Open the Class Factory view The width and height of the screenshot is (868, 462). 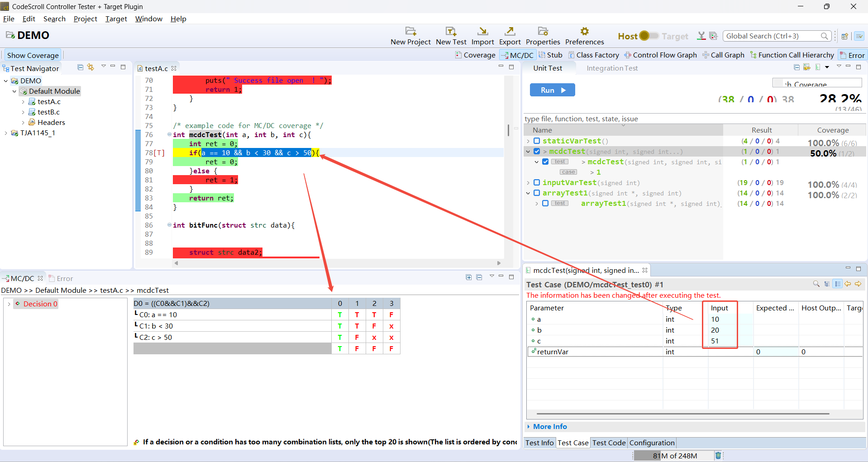coord(593,55)
